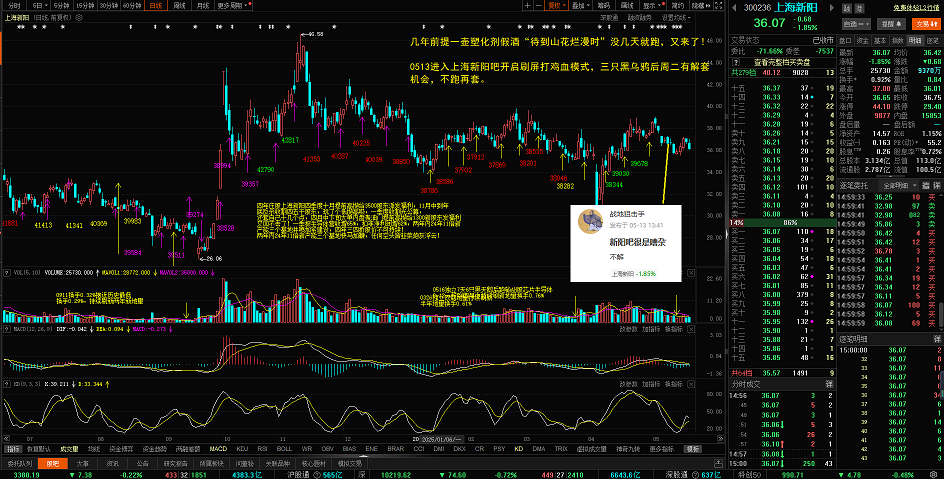Select the 月线 monthly chart tab

click(x=203, y=5)
